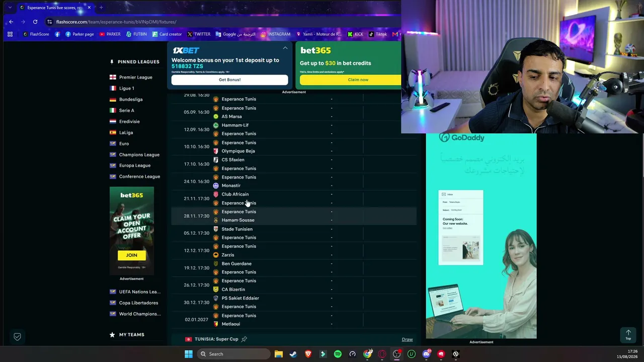This screenshot has width=644, height=362.
Task: Open Spotify from the taskbar
Action: 338,354
